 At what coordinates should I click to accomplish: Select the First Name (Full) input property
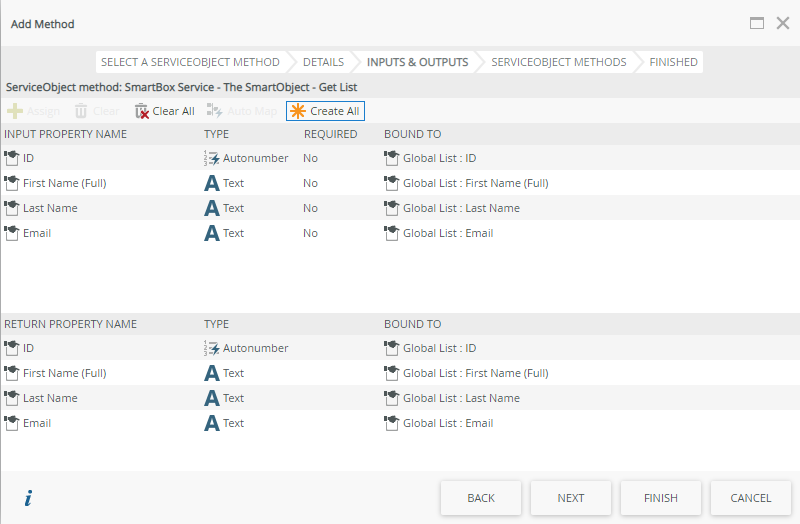64,183
